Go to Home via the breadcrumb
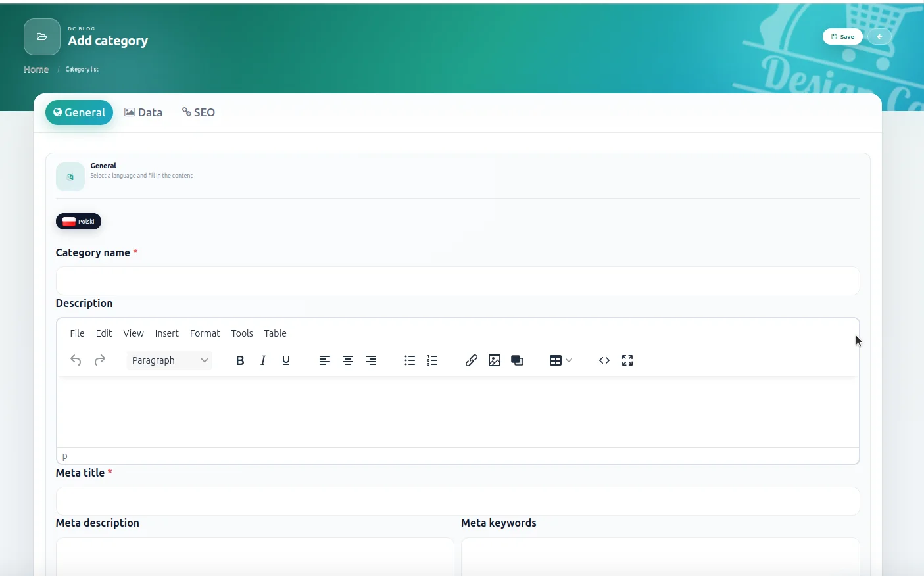The image size is (924, 576). [36, 70]
